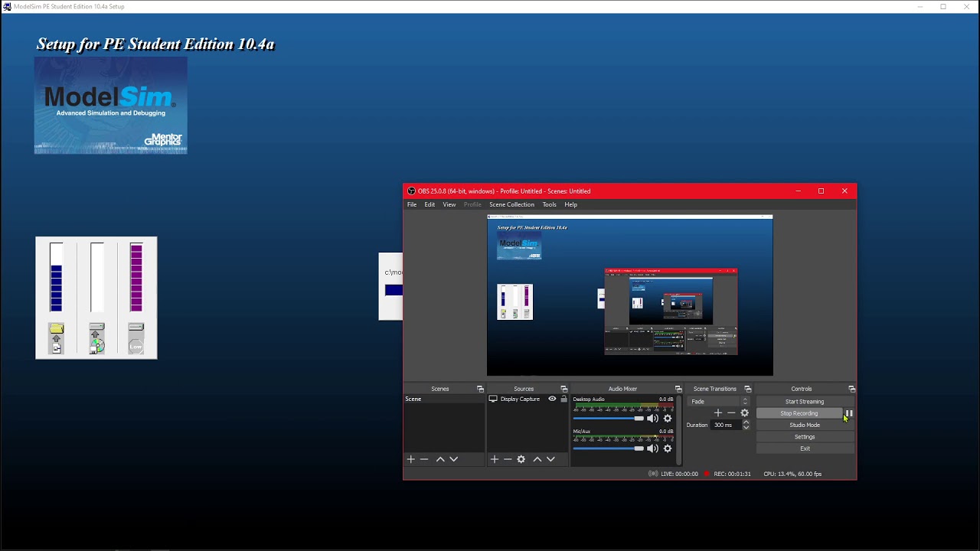
Task: Move the scene down in Scenes panel
Action: (453, 459)
